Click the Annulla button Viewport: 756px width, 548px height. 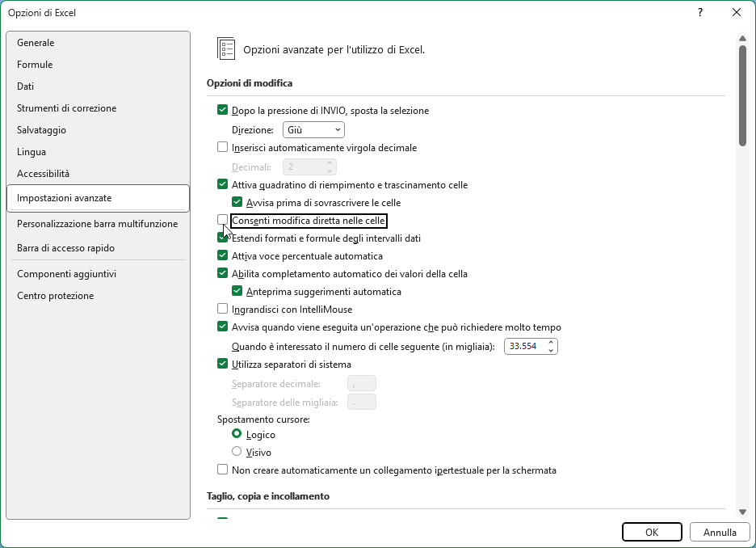pos(720,532)
